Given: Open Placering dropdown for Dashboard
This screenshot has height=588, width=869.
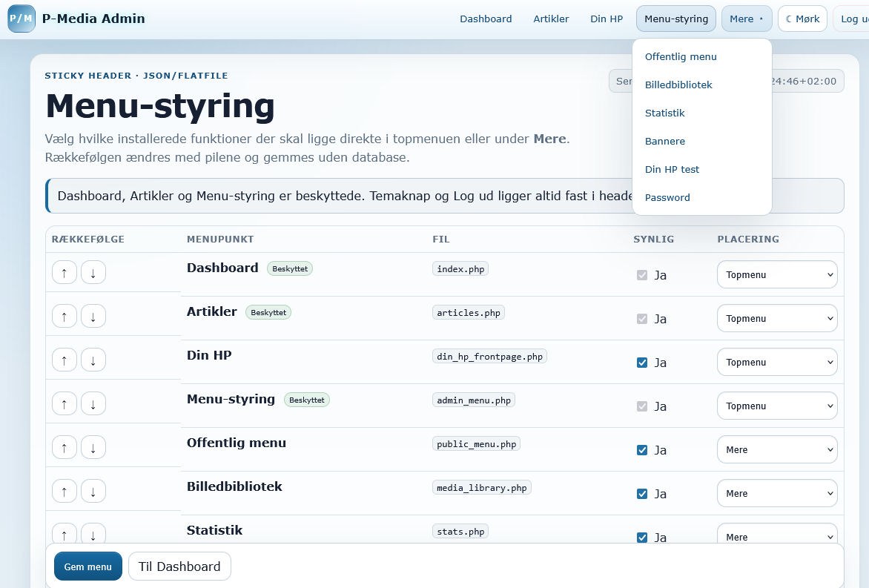Looking at the screenshot, I should pos(777,274).
